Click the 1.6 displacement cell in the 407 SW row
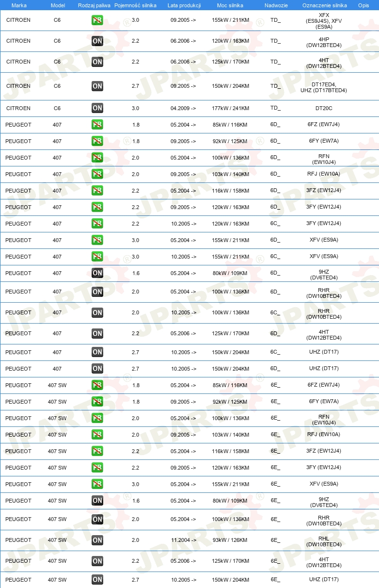This screenshot has width=379, height=588. click(135, 501)
